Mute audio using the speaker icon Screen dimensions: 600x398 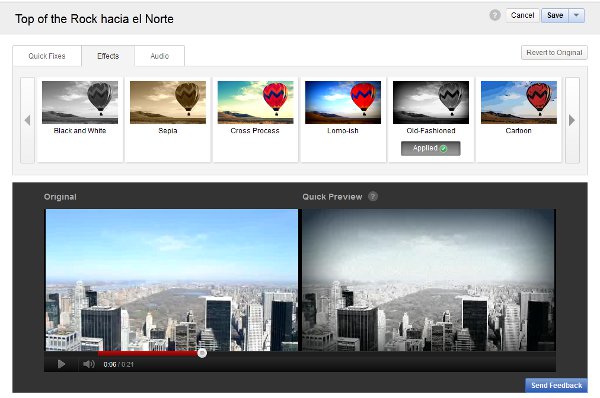pyautogui.click(x=89, y=364)
